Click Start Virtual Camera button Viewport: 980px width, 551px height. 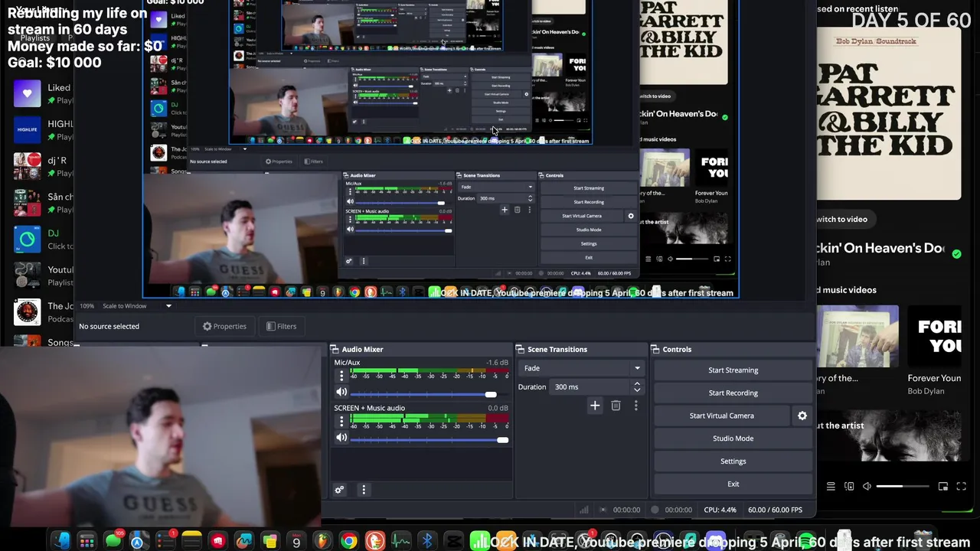(721, 416)
